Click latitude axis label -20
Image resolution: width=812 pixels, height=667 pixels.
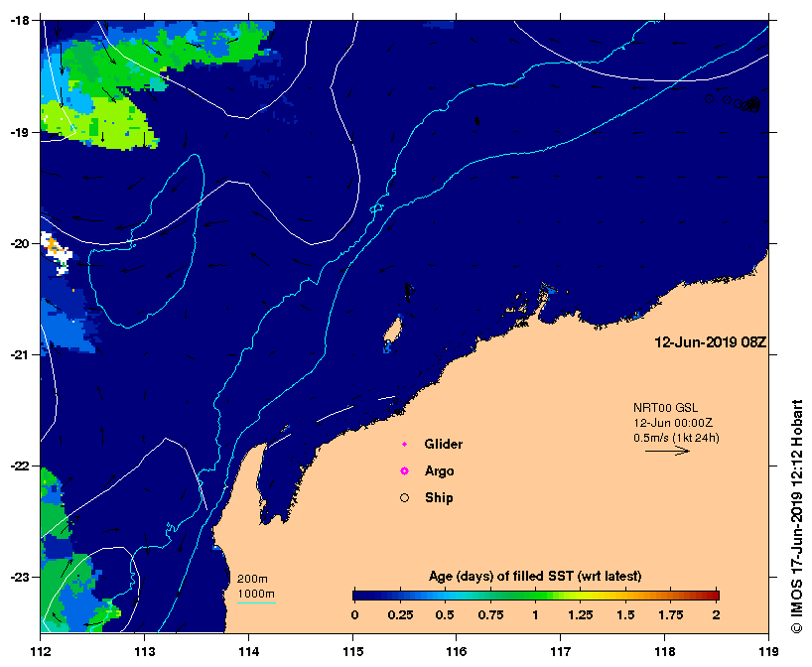point(21,243)
